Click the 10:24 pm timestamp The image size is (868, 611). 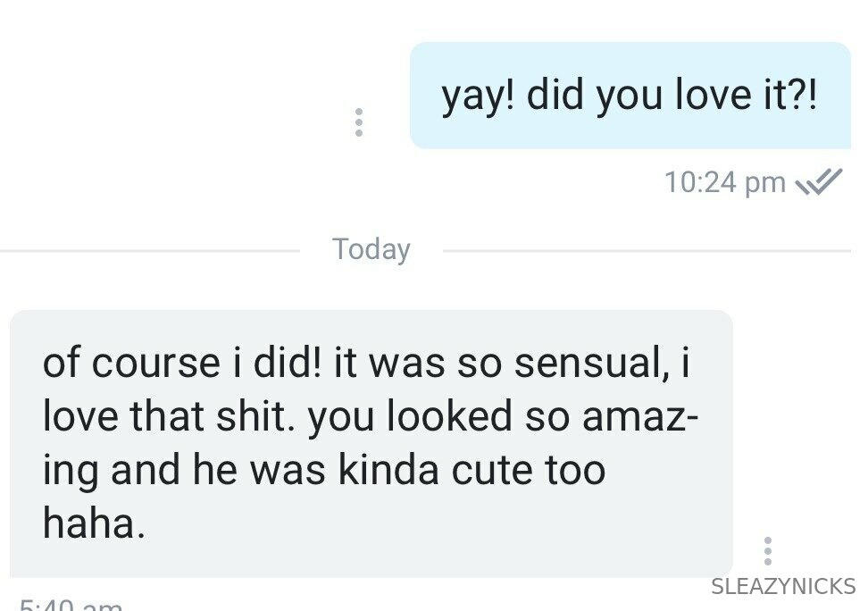[724, 182]
